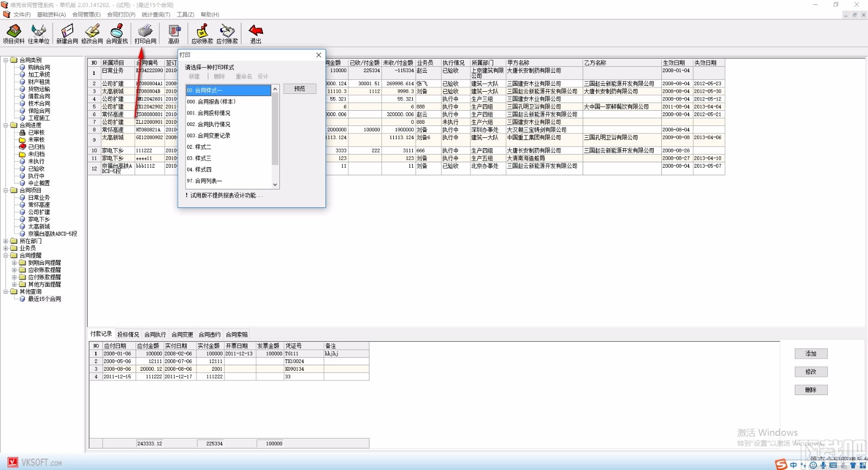Collapse the 合同项目 tree node
The width and height of the screenshot is (868, 470).
6,190
